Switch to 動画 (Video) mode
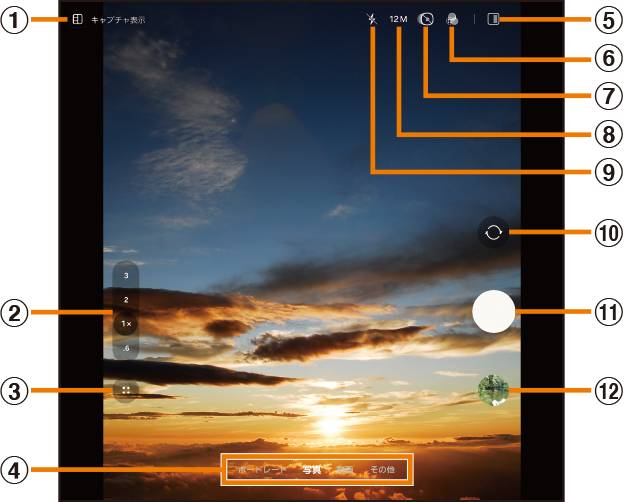 (345, 469)
